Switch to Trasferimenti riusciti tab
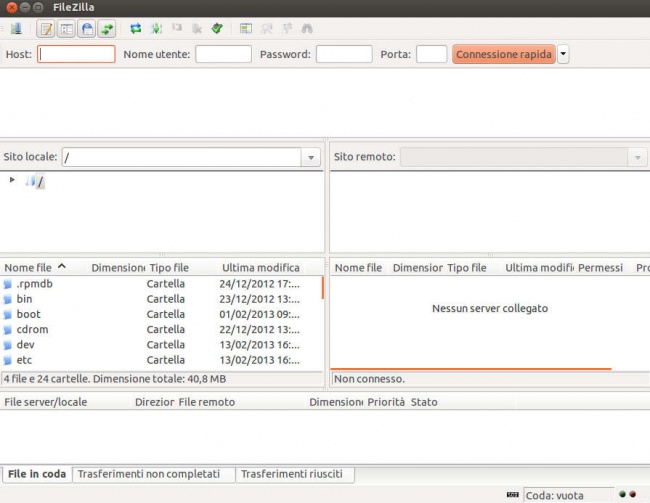This screenshot has width=650, height=503. pos(295,474)
